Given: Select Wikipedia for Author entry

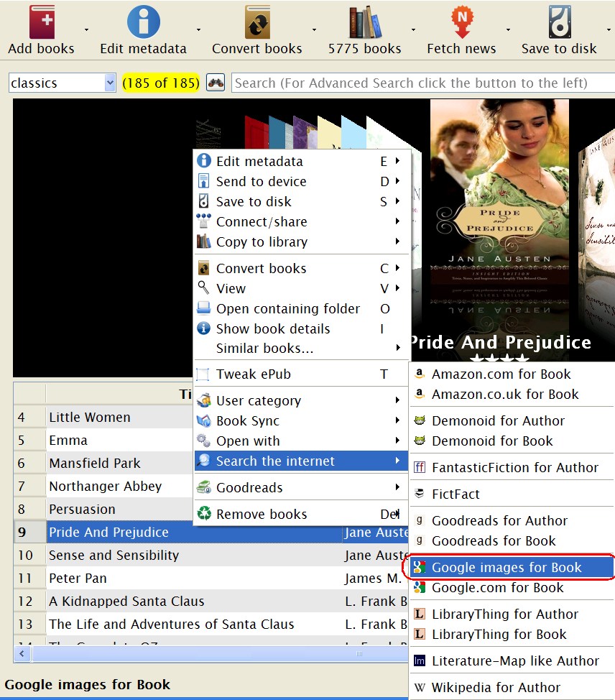Looking at the screenshot, I should 512,687.
